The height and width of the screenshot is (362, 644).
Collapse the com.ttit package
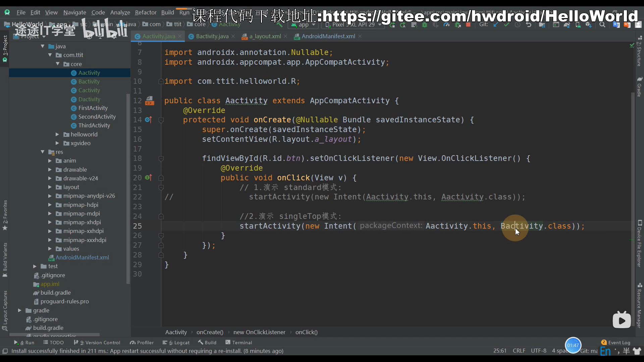pyautogui.click(x=50, y=55)
